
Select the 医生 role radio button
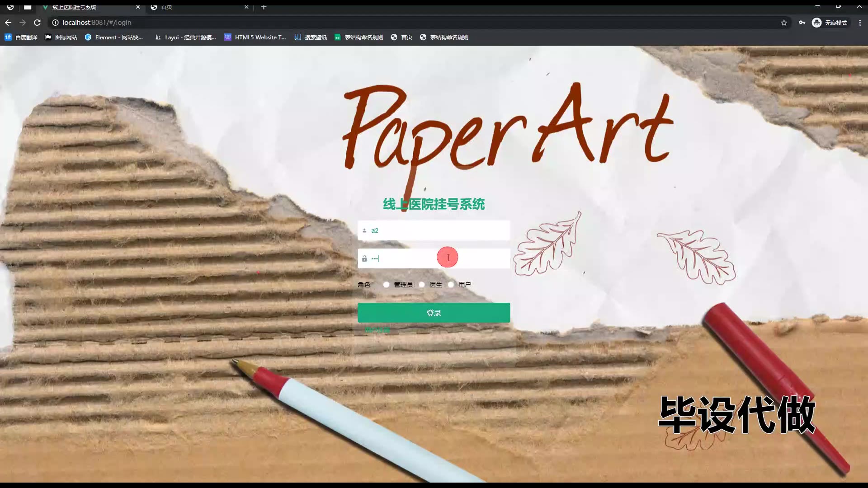[x=422, y=285]
